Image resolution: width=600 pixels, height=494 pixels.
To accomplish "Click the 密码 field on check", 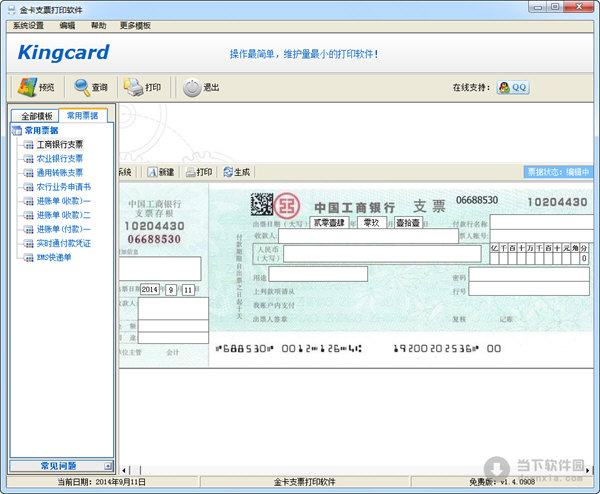I will (x=529, y=275).
